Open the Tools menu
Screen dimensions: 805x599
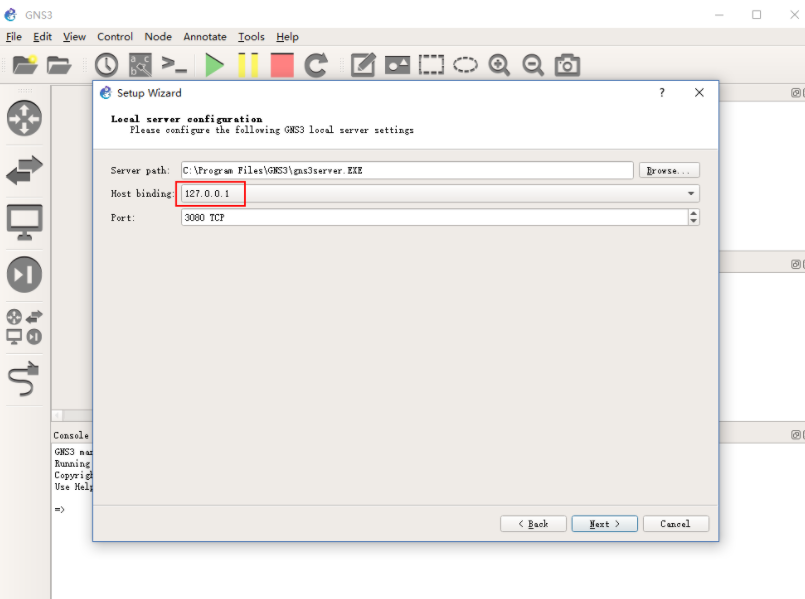pos(251,37)
